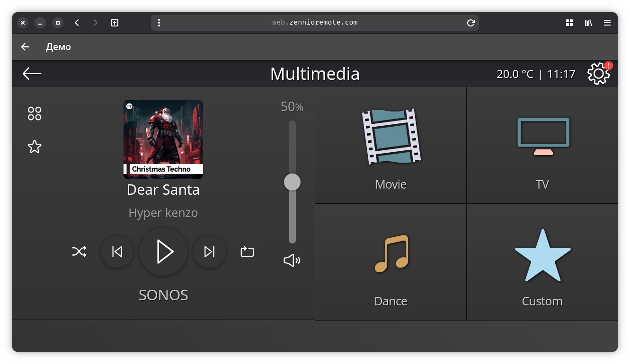The image size is (630, 364).
Task: Activate the Dance scene
Action: coord(390,262)
